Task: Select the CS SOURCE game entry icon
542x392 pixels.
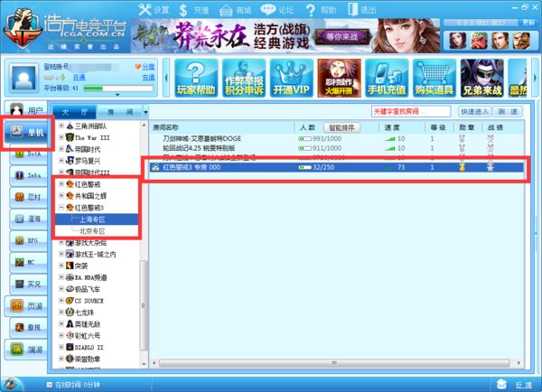Action: tap(70, 301)
